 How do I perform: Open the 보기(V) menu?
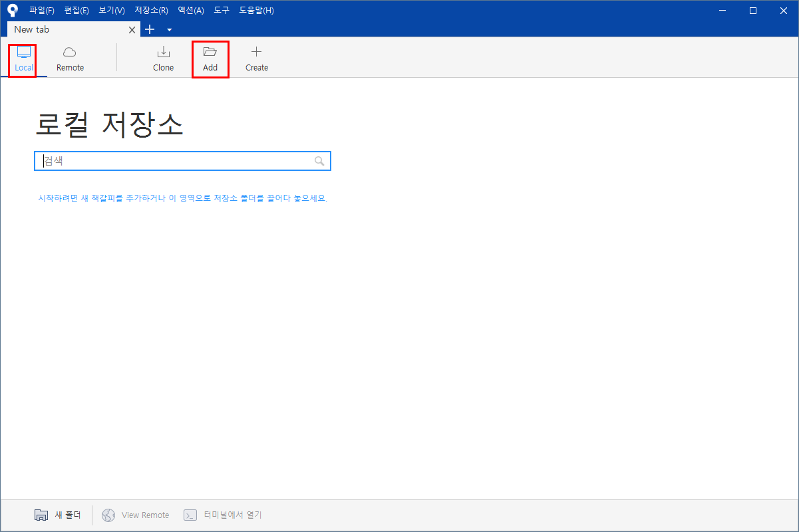click(x=111, y=11)
